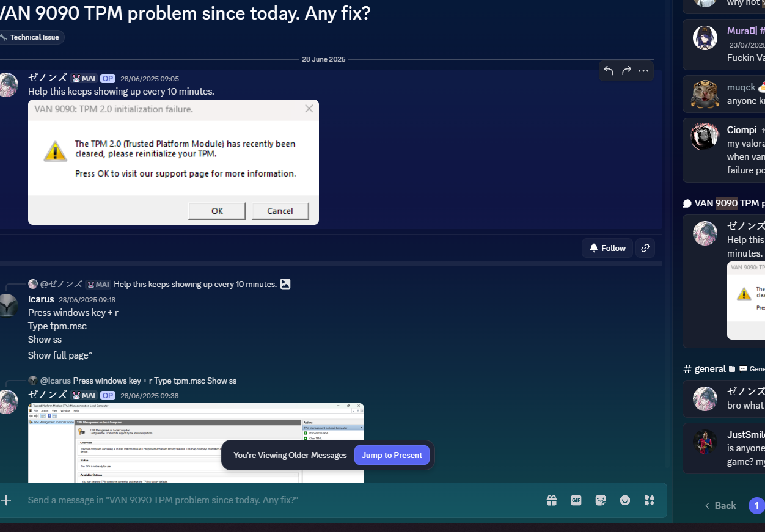
Task: Go Back in search results pagination
Action: pyautogui.click(x=720, y=505)
